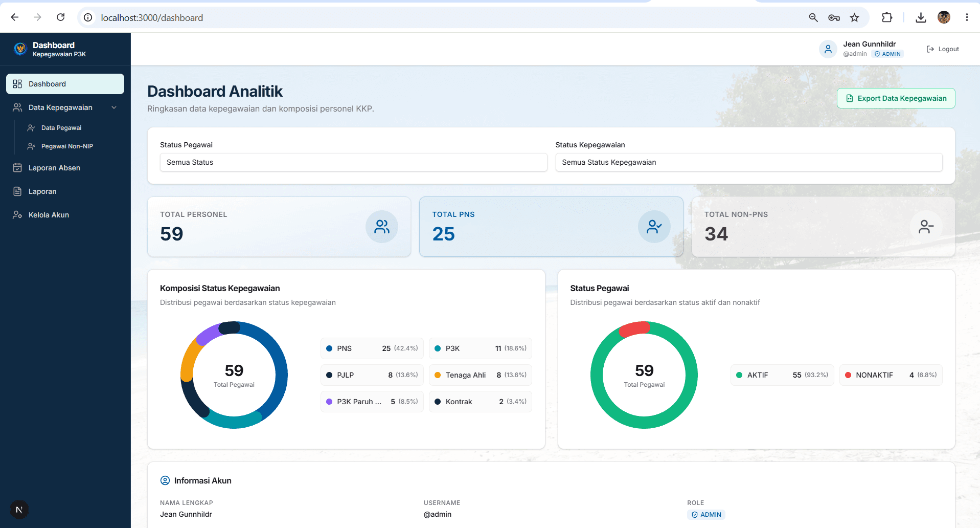
Task: Click the KKP logo in the sidebar header
Action: point(20,49)
